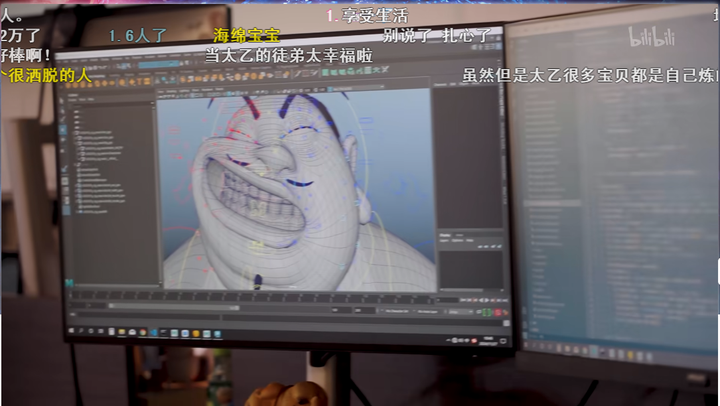Open the viewport View panel menu

[161, 90]
